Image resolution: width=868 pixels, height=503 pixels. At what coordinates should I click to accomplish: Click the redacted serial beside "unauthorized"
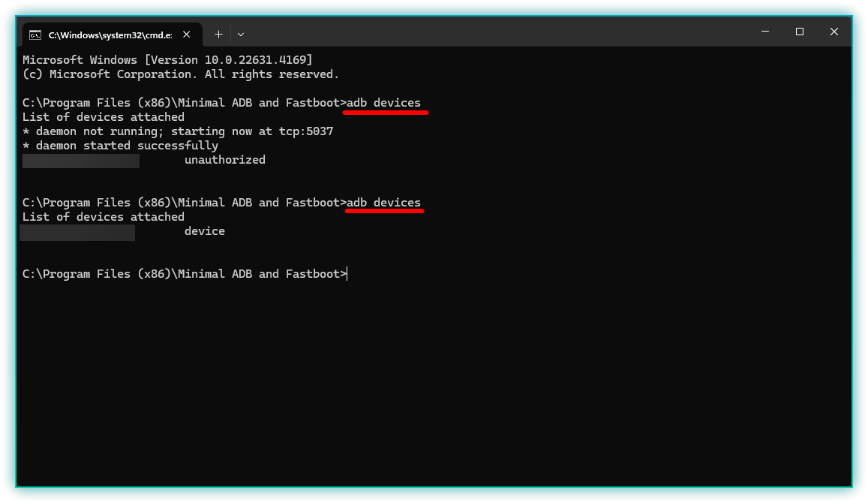pos(81,161)
